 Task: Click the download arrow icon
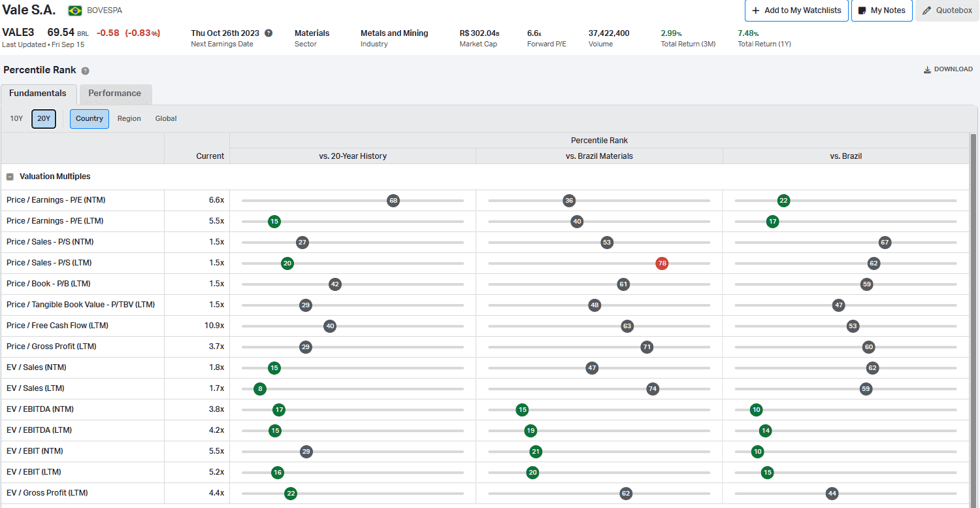pos(927,69)
